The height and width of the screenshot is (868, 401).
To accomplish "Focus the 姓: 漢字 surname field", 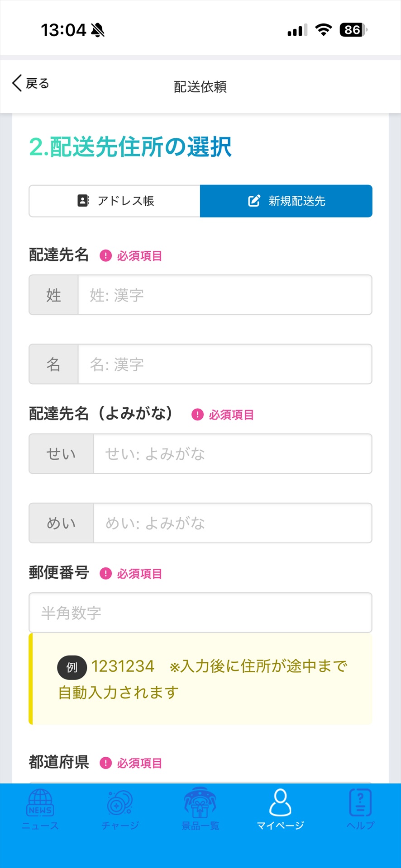I will 225,295.
